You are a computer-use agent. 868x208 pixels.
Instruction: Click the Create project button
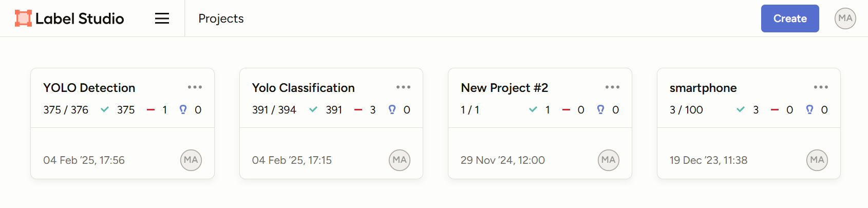(x=789, y=18)
